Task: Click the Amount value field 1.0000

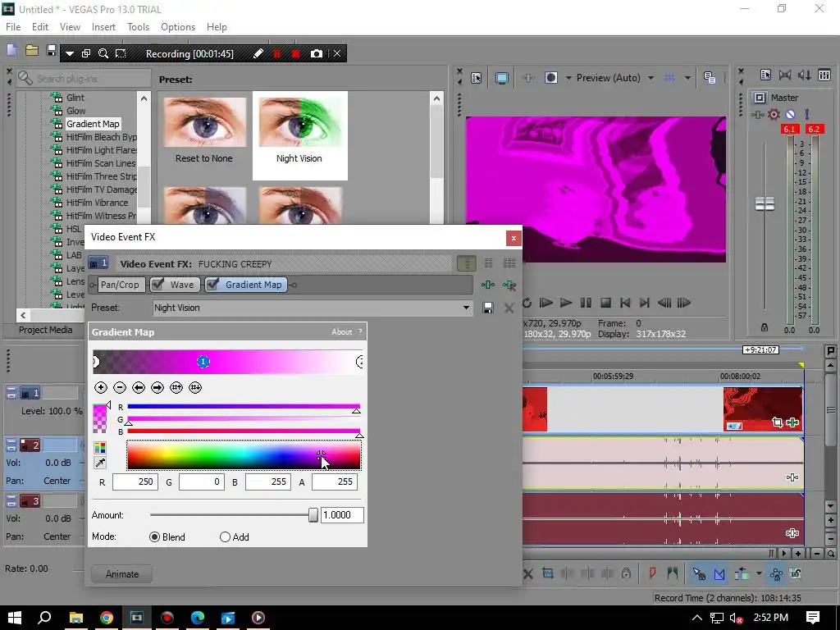Action: point(342,515)
